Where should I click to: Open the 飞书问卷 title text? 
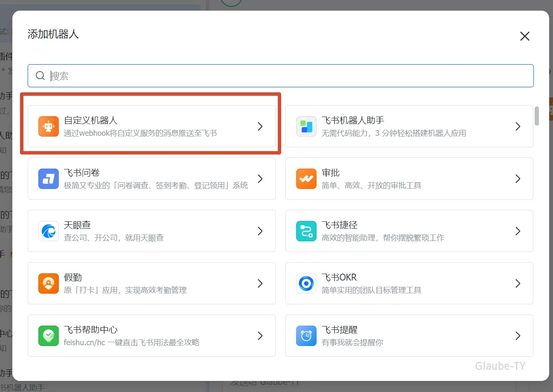82,173
